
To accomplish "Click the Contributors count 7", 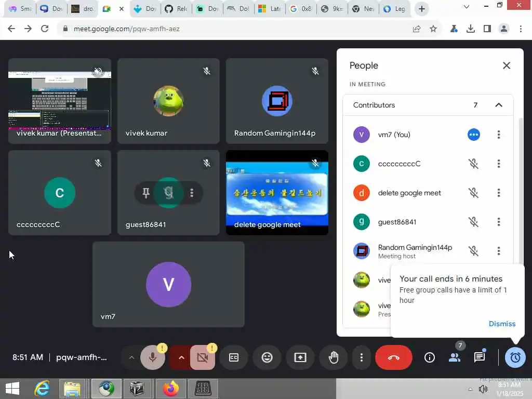I will click(475, 105).
